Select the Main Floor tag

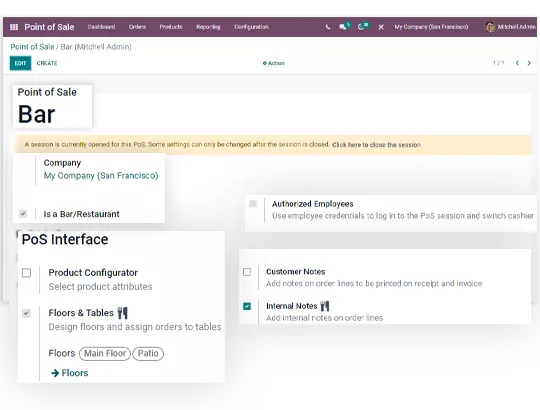pyautogui.click(x=105, y=354)
